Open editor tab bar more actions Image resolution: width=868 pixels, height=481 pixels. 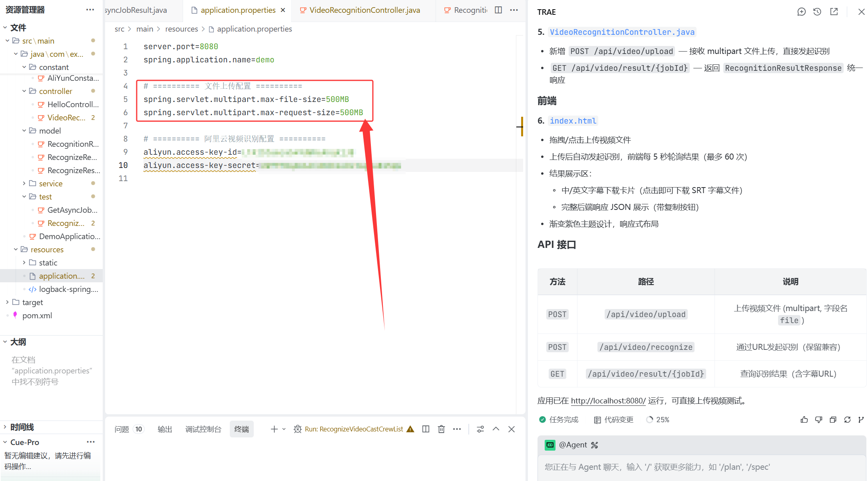point(514,10)
